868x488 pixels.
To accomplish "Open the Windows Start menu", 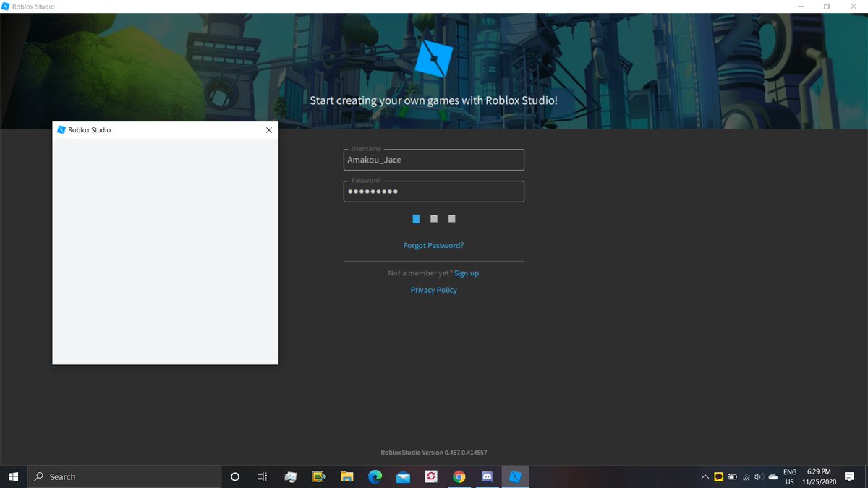I will coord(13,476).
